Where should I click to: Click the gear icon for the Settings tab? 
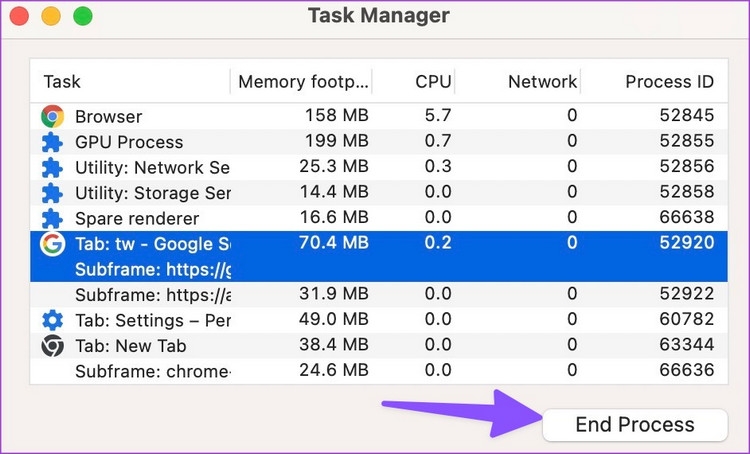[x=52, y=320]
